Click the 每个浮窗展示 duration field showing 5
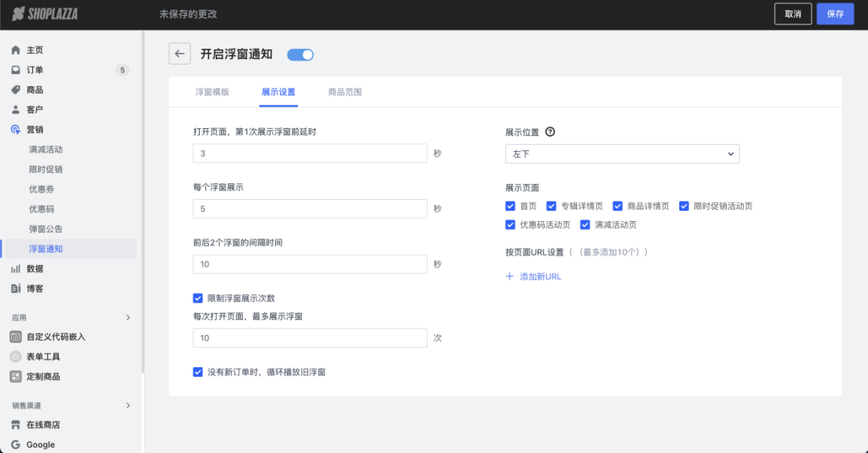 [x=310, y=208]
